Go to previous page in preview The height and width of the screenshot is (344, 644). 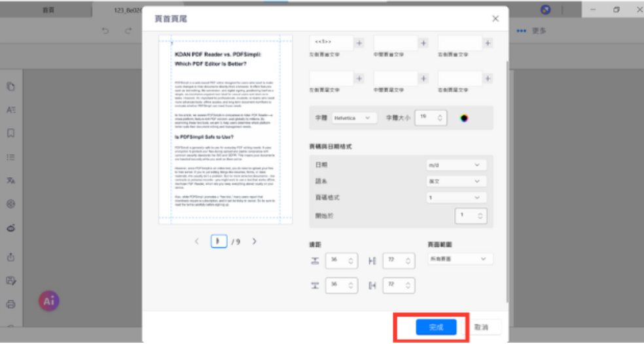point(197,241)
